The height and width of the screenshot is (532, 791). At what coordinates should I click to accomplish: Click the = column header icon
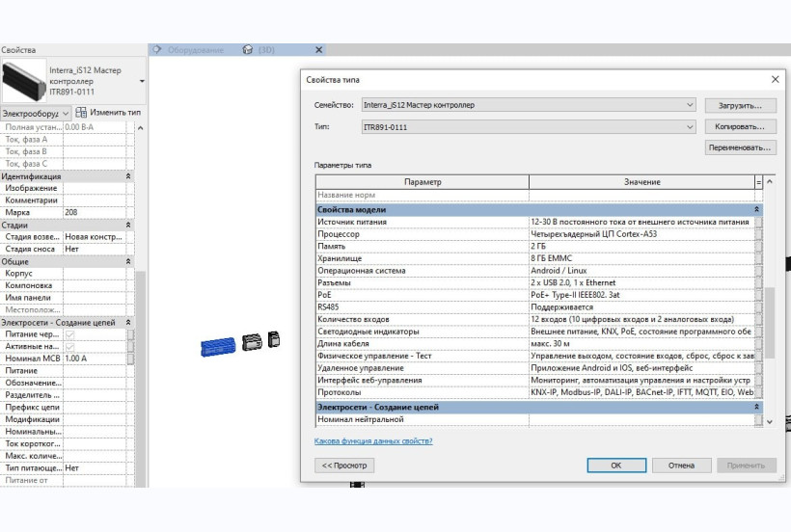click(x=758, y=182)
